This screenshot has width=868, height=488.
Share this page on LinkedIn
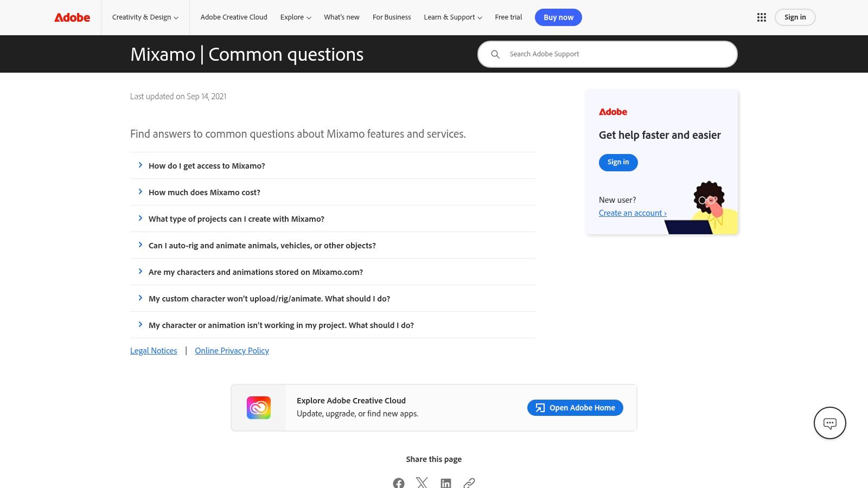(x=446, y=483)
